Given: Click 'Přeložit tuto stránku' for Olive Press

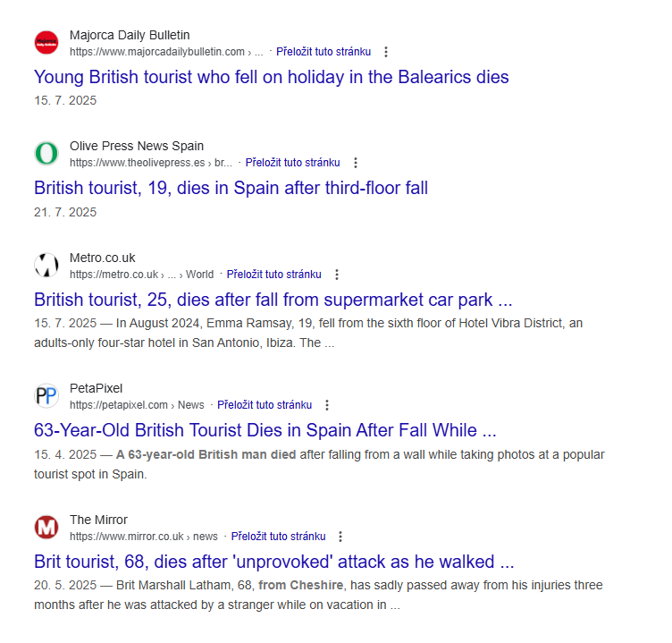Looking at the screenshot, I should pyautogui.click(x=293, y=163).
